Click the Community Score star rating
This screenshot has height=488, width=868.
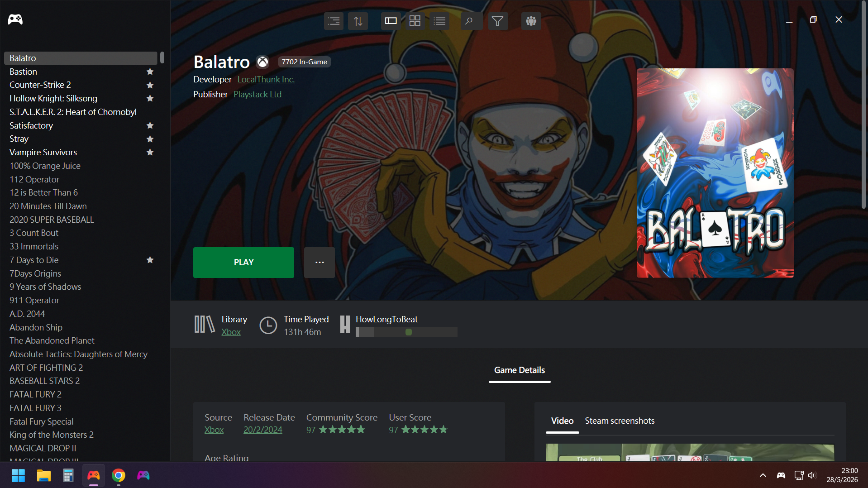coord(342,430)
